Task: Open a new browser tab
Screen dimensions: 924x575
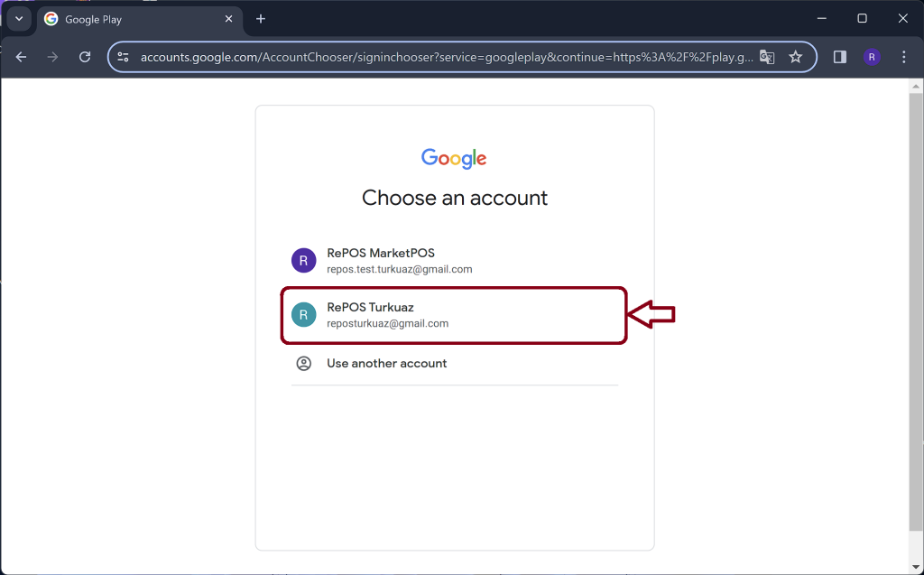Action: tap(261, 19)
